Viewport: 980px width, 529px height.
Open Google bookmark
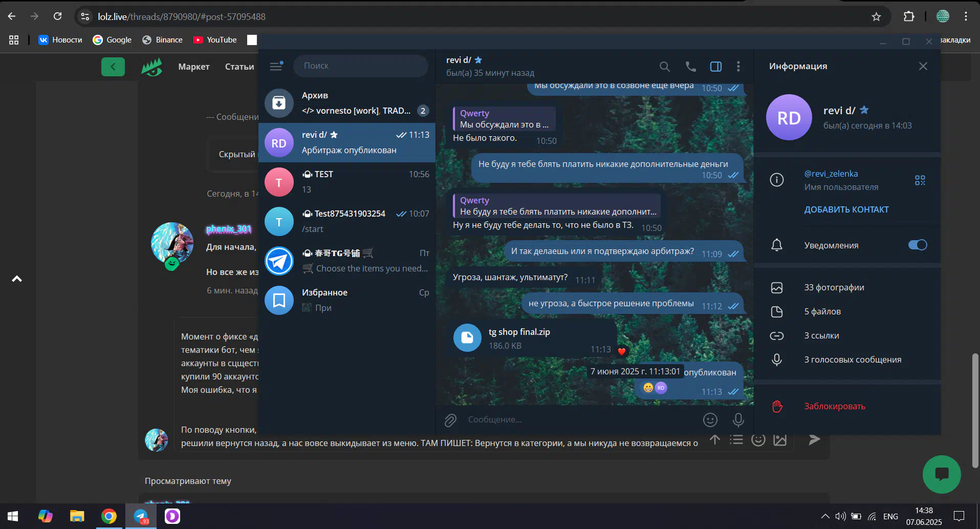point(112,40)
